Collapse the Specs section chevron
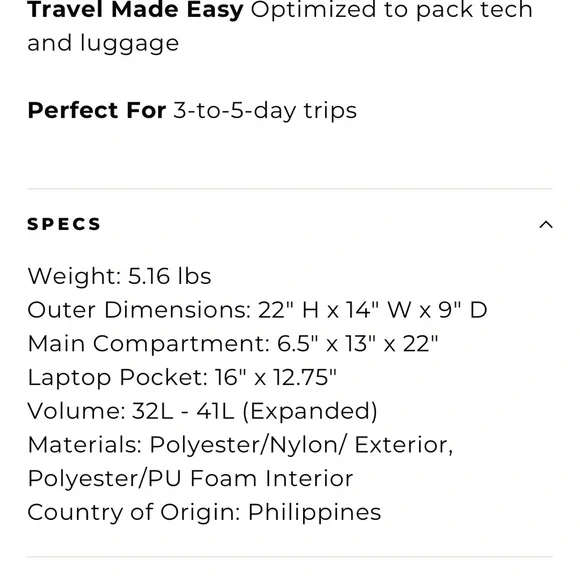This screenshot has width=580, height=580. pyautogui.click(x=546, y=225)
